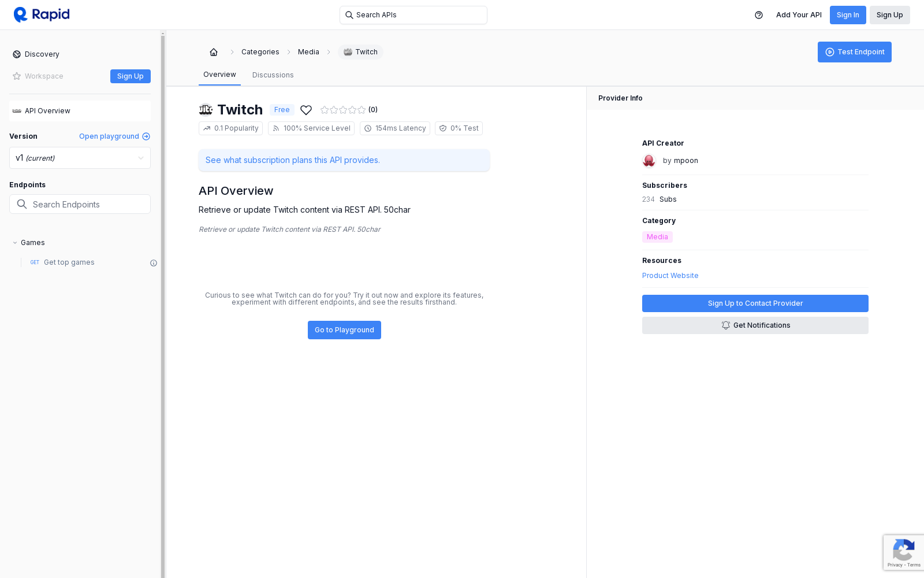Screen dimensions: 924x578
Task: Open playground link next to Version
Action: (114, 136)
